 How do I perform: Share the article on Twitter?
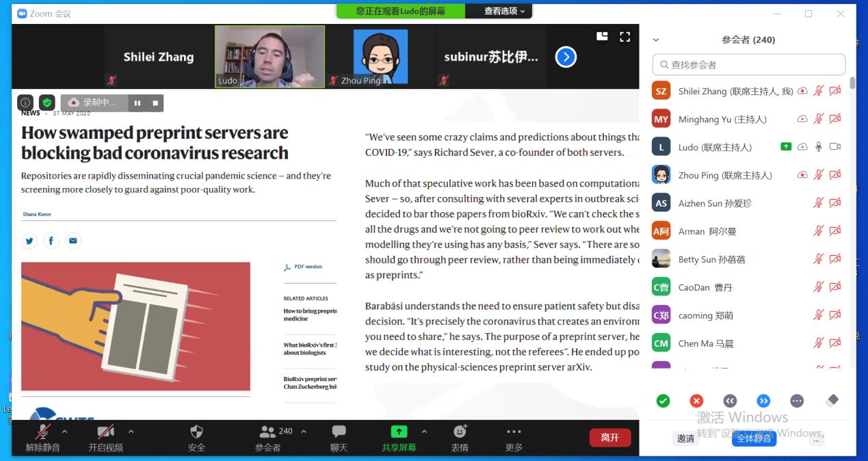tap(29, 241)
